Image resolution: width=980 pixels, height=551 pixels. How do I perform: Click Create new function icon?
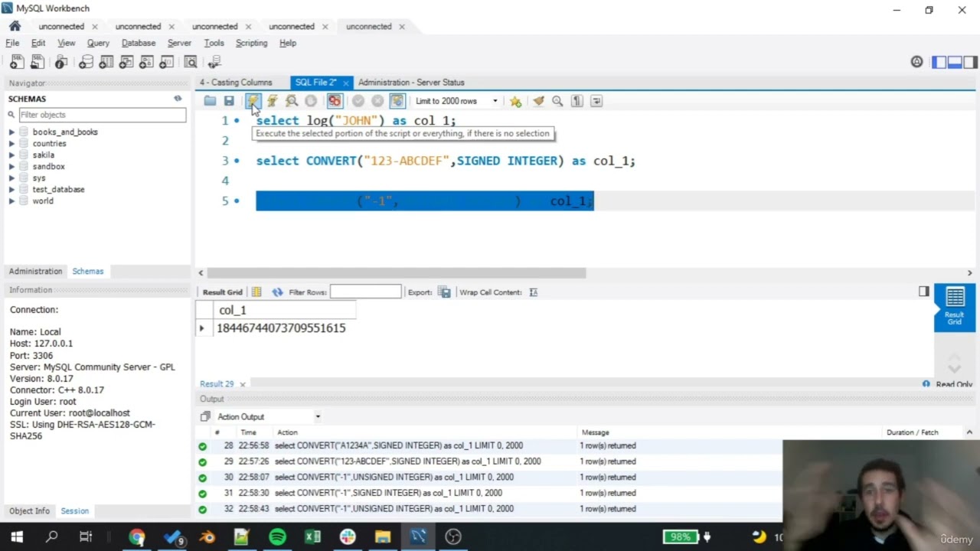[166, 62]
